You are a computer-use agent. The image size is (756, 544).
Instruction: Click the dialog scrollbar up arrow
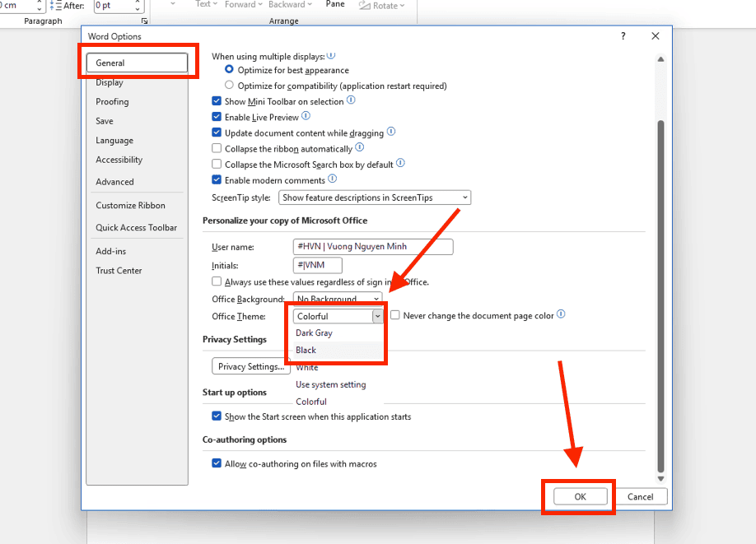coord(660,59)
